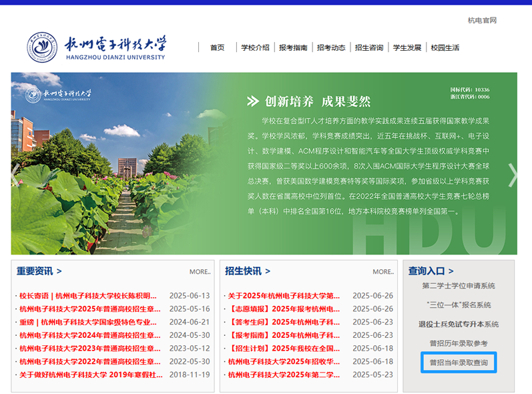Open 退役士兵免试专升本系统 link
The width and height of the screenshot is (532, 394).
(x=459, y=324)
